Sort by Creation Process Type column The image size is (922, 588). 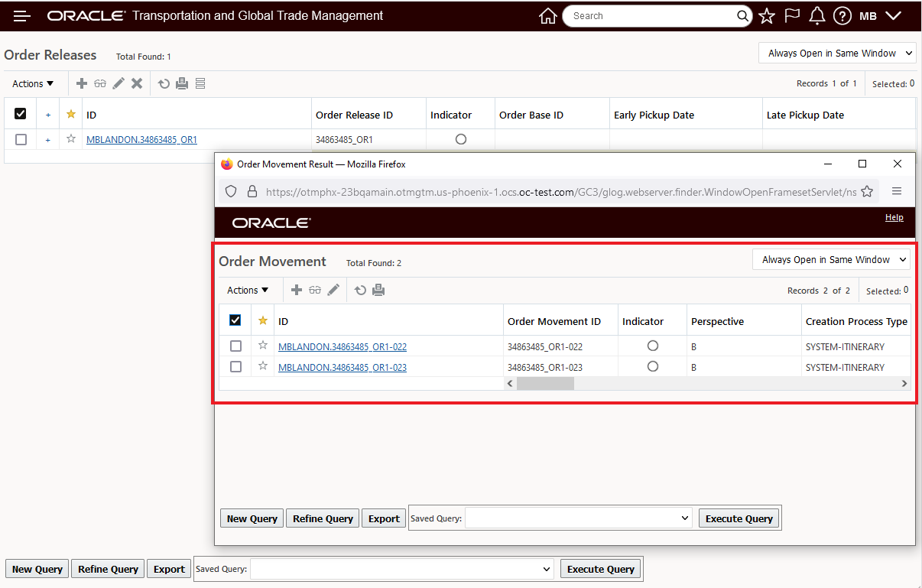tap(856, 321)
